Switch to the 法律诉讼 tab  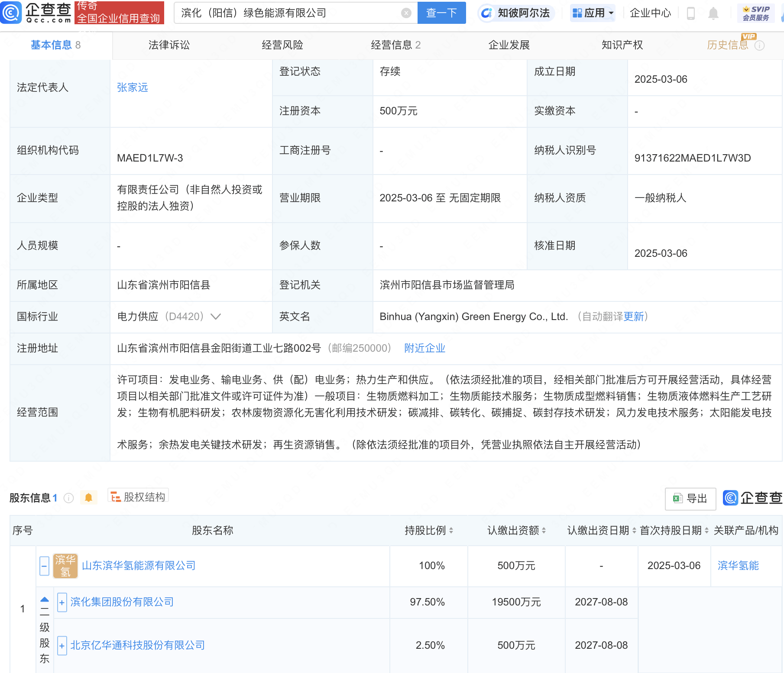coord(168,45)
